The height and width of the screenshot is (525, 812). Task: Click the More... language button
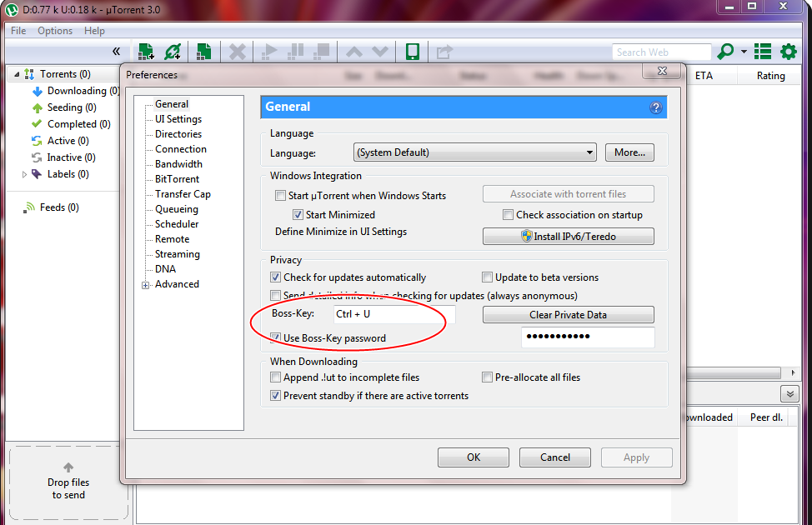tap(629, 152)
